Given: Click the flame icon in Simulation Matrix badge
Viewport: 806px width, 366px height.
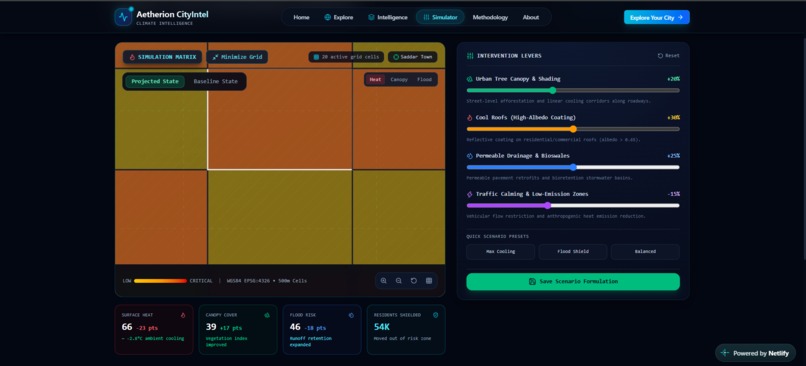Looking at the screenshot, I should click(132, 57).
